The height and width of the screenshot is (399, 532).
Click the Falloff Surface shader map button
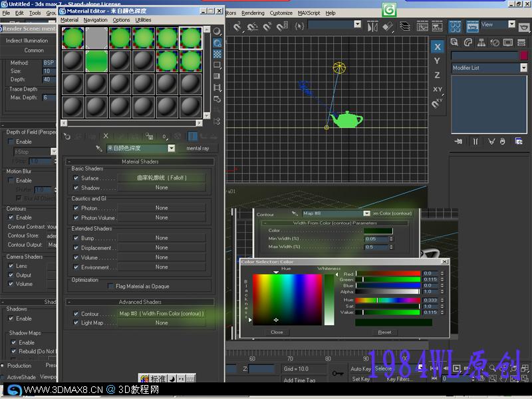pos(162,178)
